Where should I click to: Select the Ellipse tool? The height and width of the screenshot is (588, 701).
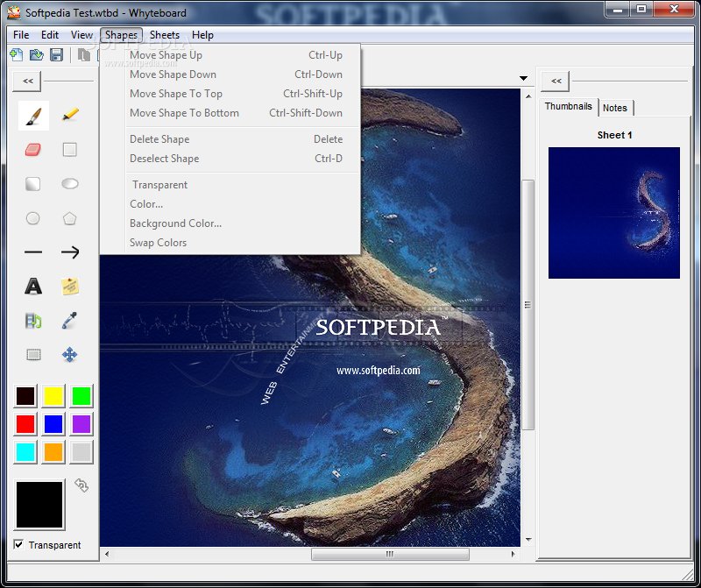[70, 184]
